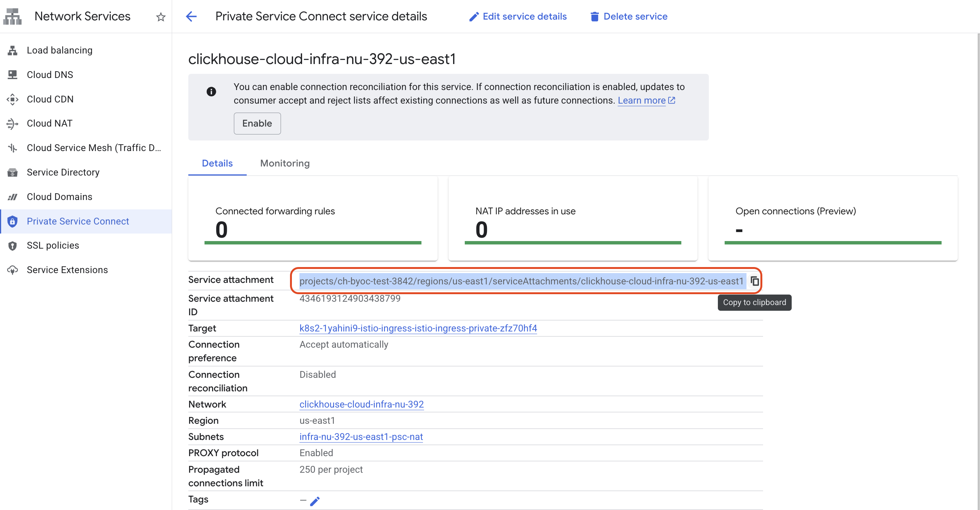Go to Cloud Domains section
Image resolution: width=980 pixels, height=510 pixels.
pyautogui.click(x=60, y=197)
